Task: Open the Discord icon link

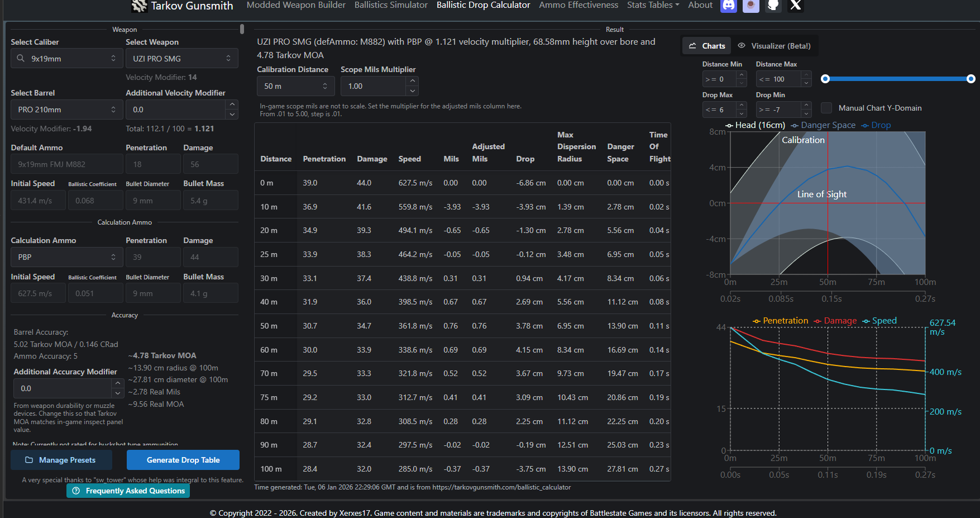Action: click(x=729, y=6)
